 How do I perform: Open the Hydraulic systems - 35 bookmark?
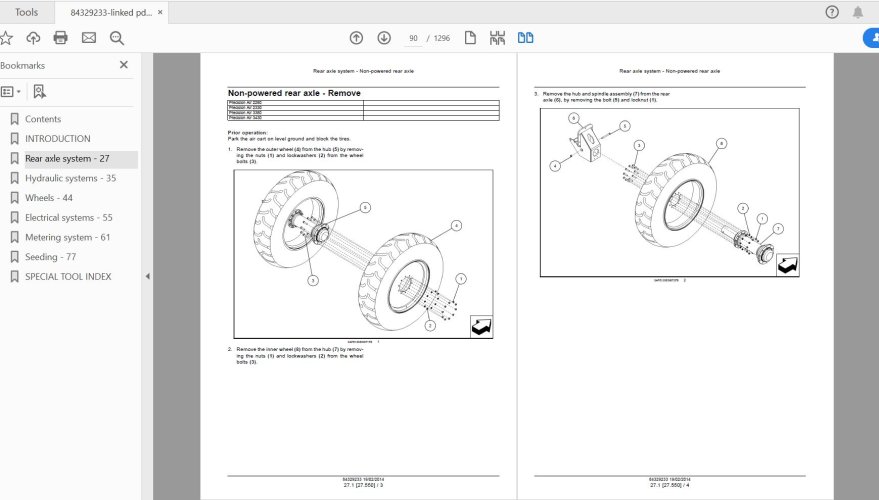[71, 178]
